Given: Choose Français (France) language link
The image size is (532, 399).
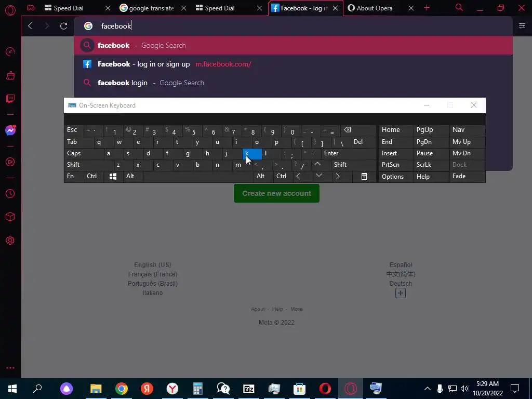Looking at the screenshot, I should pos(153,274).
